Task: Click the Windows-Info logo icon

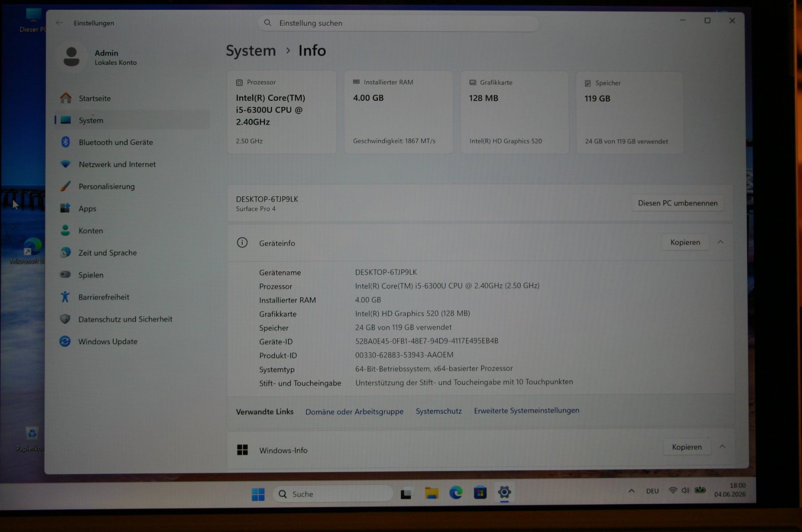Action: [242, 450]
